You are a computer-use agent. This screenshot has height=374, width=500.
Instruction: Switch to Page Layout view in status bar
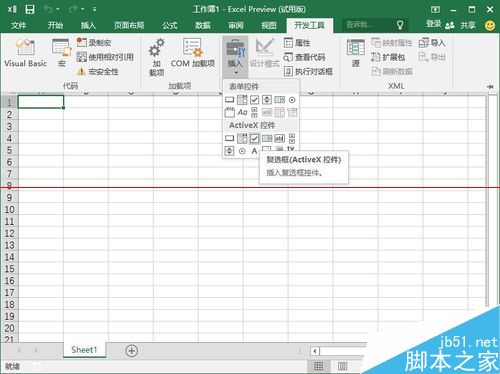pos(342,366)
